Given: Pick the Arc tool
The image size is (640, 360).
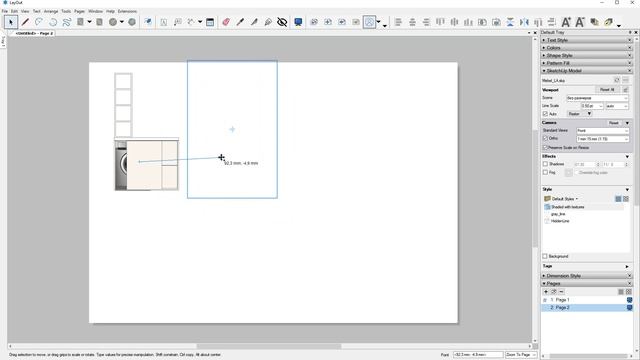Looking at the screenshot, I should [39, 22].
